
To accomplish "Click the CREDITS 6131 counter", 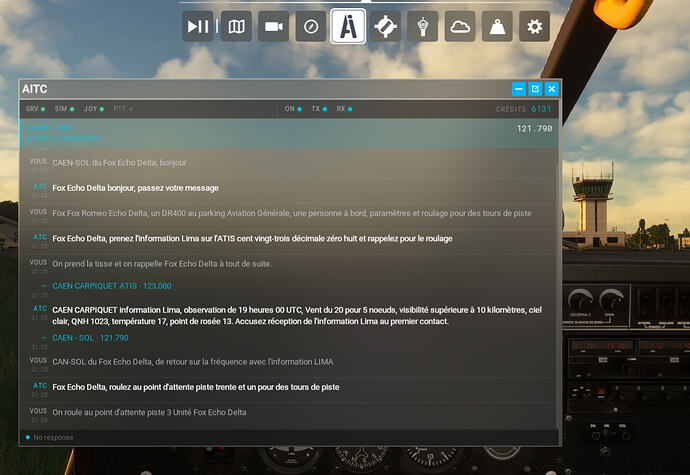I will (x=523, y=109).
